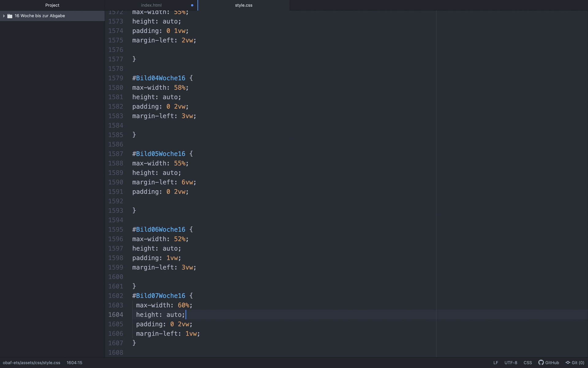Switch to the index.html tab
Image resolution: width=588 pixels, height=368 pixels.
[x=151, y=5]
